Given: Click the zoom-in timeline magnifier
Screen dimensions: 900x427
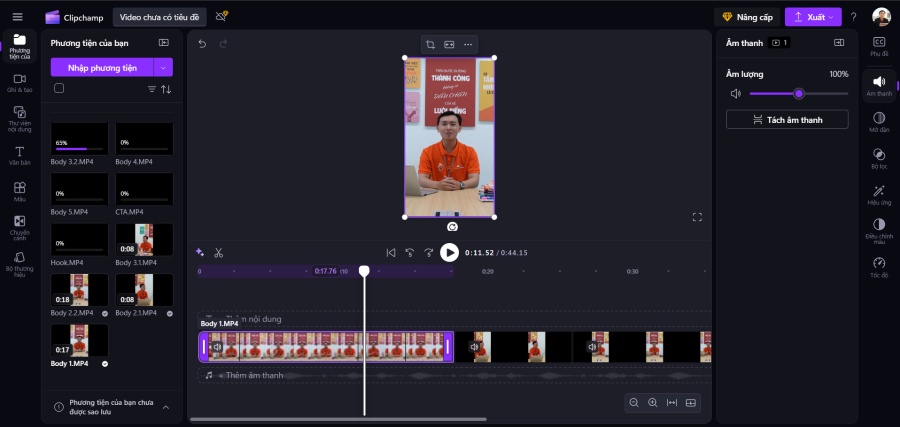Looking at the screenshot, I should coord(653,403).
